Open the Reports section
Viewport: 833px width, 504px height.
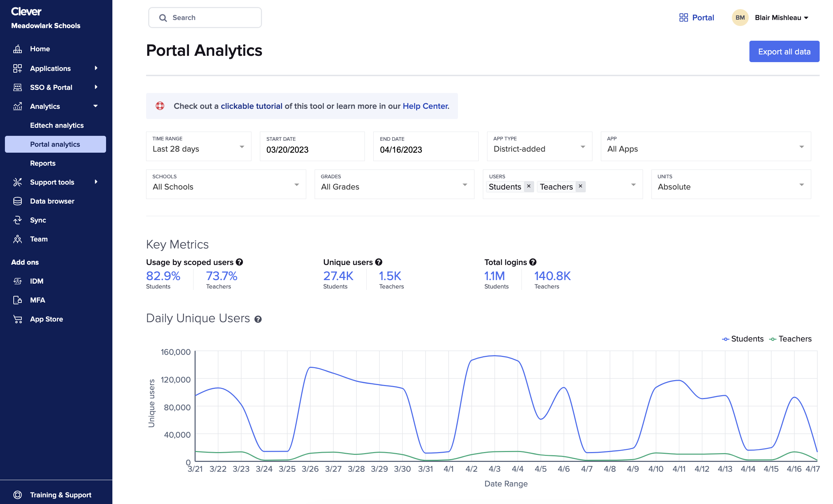[x=42, y=163]
